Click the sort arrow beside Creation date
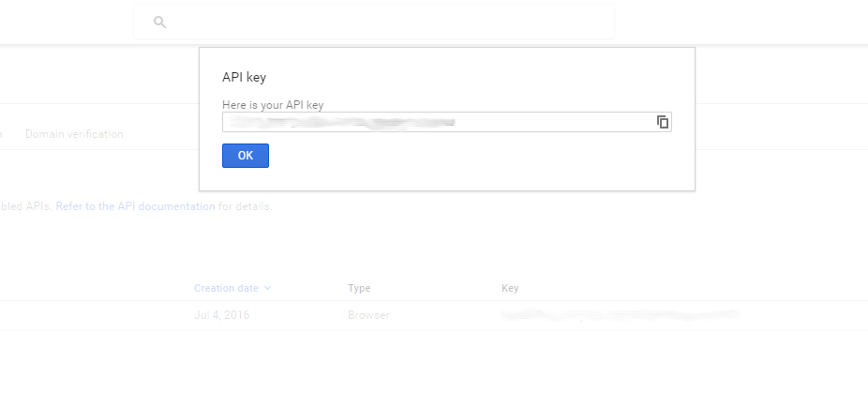Image resolution: width=868 pixels, height=393 pixels. [268, 288]
